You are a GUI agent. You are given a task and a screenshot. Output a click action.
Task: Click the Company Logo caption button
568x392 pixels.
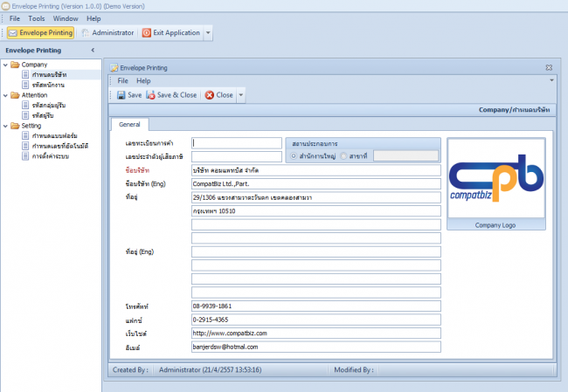click(x=495, y=225)
